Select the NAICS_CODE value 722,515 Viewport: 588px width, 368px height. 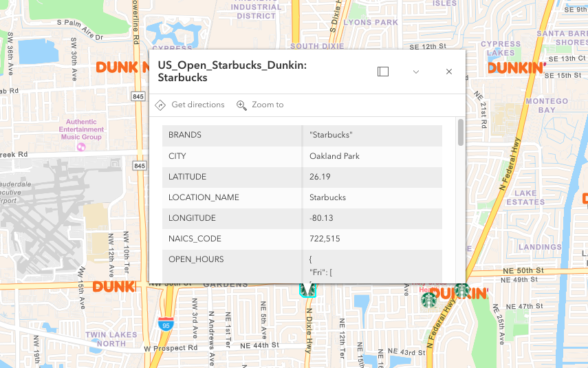tap(325, 239)
